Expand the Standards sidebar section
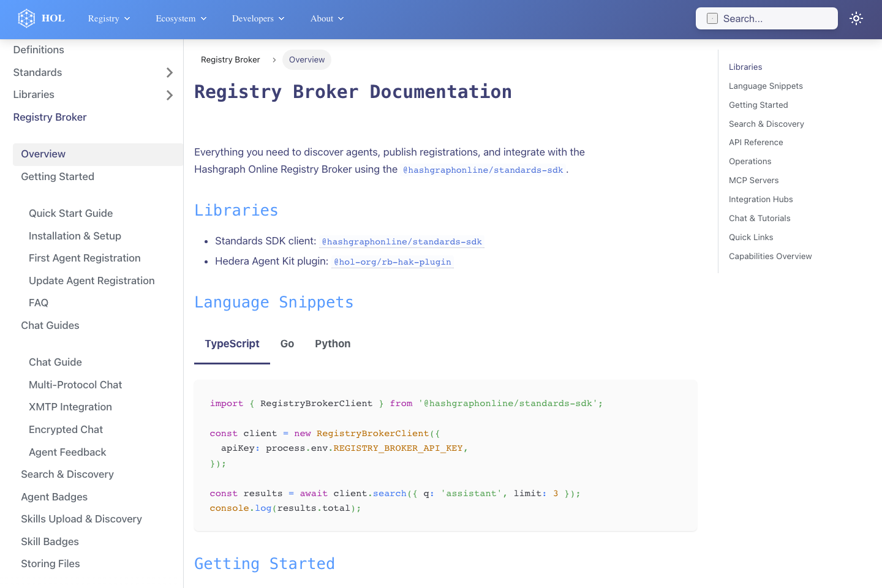Image resolution: width=882 pixels, height=588 pixels. (169, 72)
